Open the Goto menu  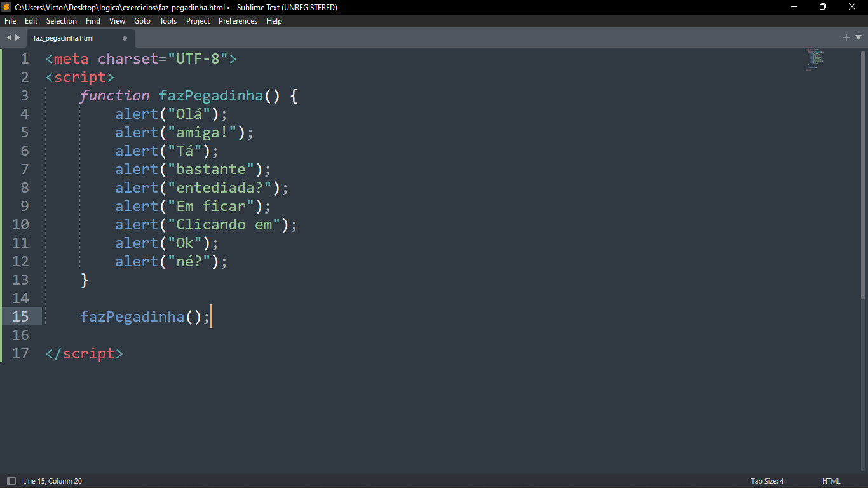click(142, 21)
